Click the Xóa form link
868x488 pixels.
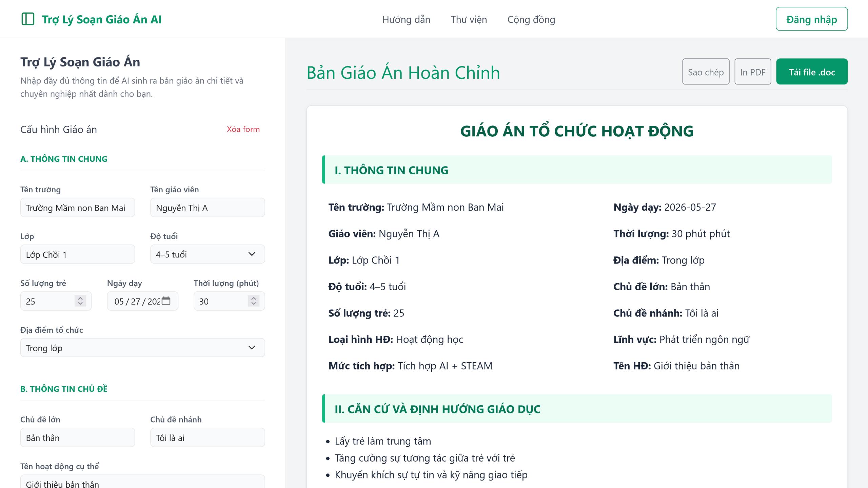pos(243,129)
